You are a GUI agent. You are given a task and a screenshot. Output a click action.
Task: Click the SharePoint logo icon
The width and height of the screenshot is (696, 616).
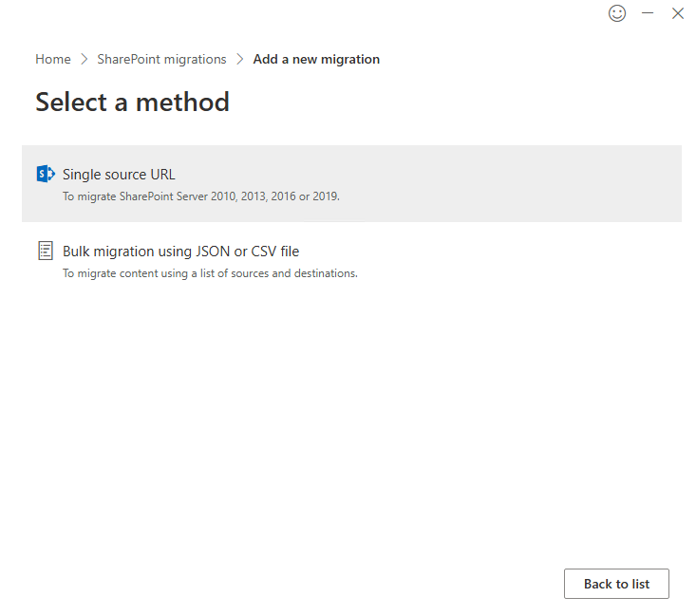[45, 174]
